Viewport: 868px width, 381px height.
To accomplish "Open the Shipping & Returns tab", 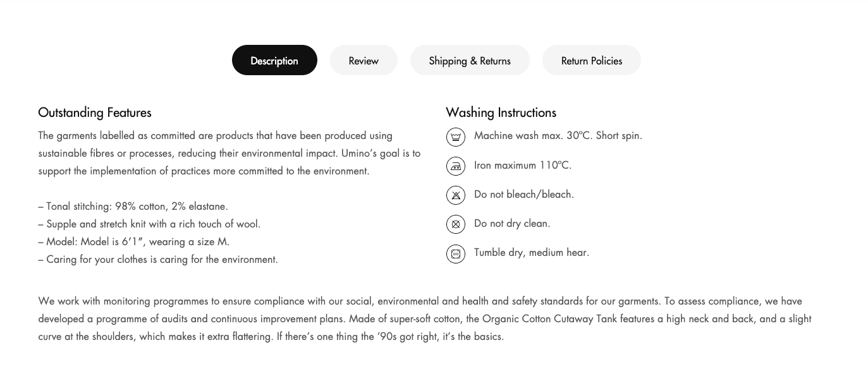I will coord(470,61).
